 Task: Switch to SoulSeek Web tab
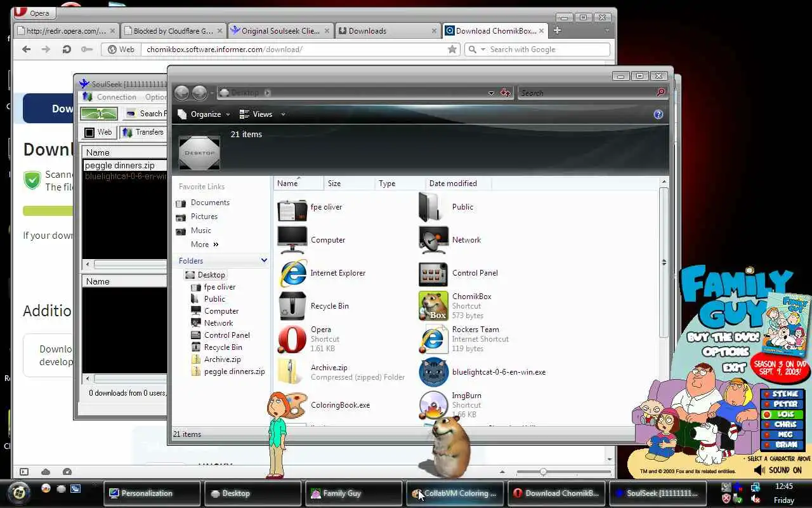(98, 132)
